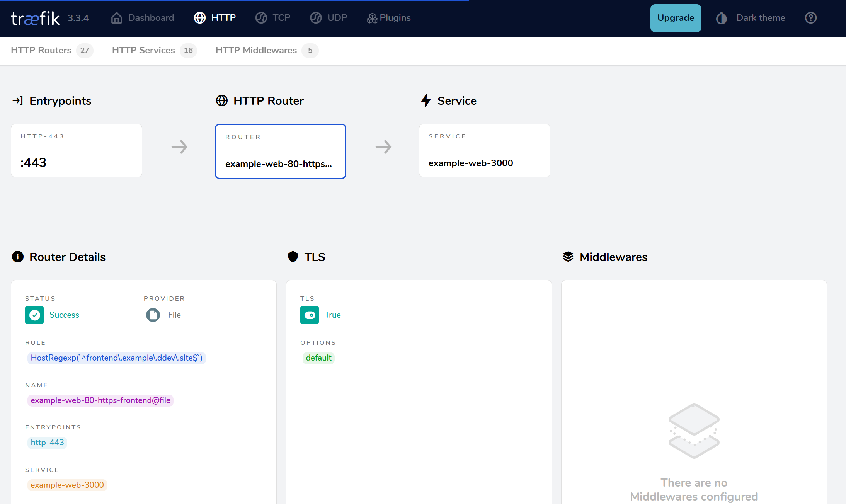Click the Router Details info icon
The width and height of the screenshot is (846, 504).
point(17,257)
